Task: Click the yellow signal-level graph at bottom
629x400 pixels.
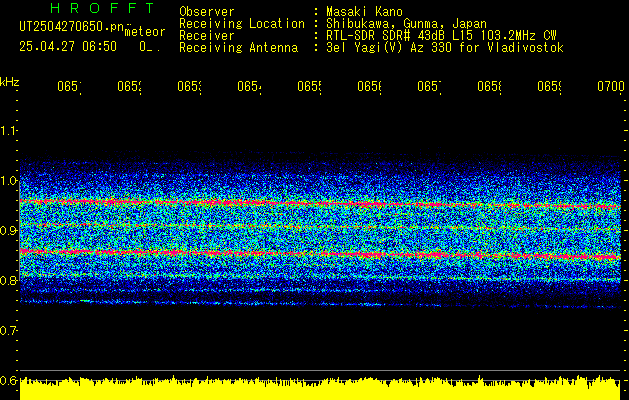Action: tap(320, 388)
